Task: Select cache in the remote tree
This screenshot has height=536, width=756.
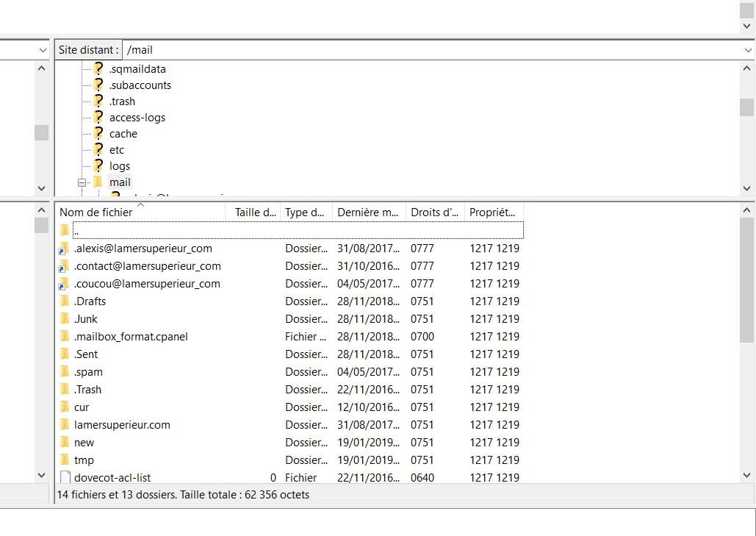Action: click(x=123, y=134)
